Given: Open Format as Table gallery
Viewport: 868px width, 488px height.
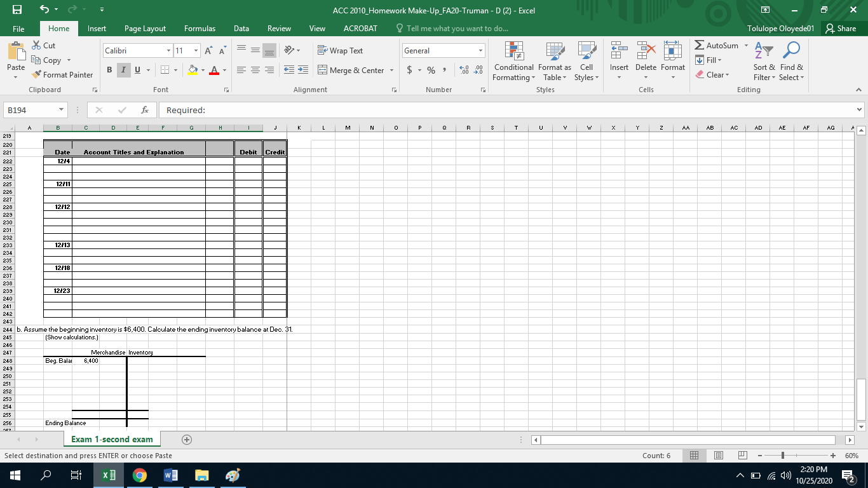Looking at the screenshot, I should click(x=554, y=62).
